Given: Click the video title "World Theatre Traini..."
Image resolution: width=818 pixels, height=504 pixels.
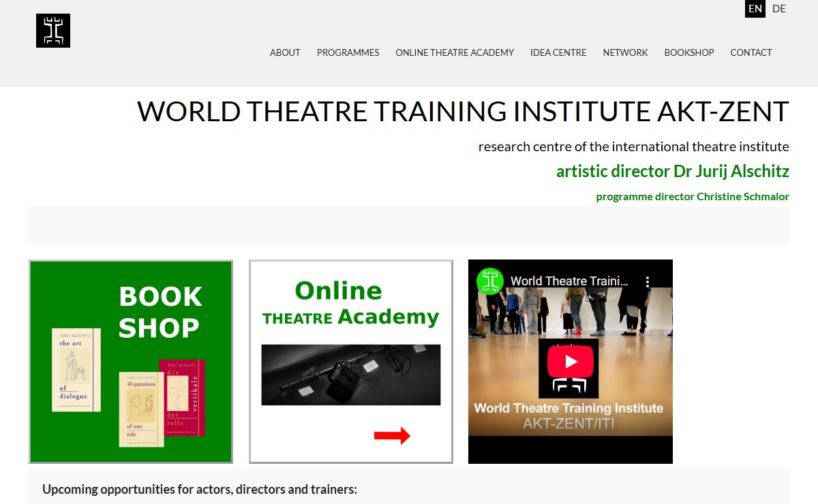Looking at the screenshot, I should (x=570, y=281).
